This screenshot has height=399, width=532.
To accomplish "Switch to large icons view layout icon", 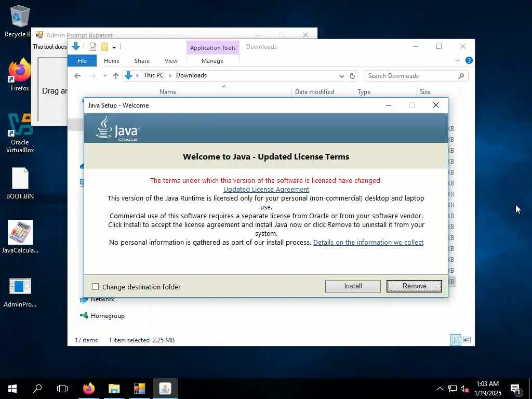I will click(x=467, y=340).
